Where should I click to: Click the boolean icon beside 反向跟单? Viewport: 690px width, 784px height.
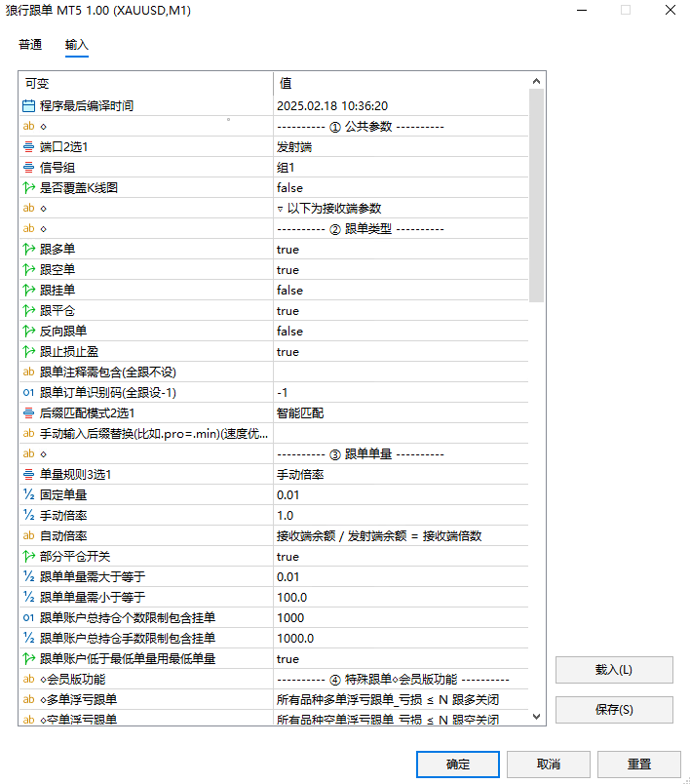(29, 332)
